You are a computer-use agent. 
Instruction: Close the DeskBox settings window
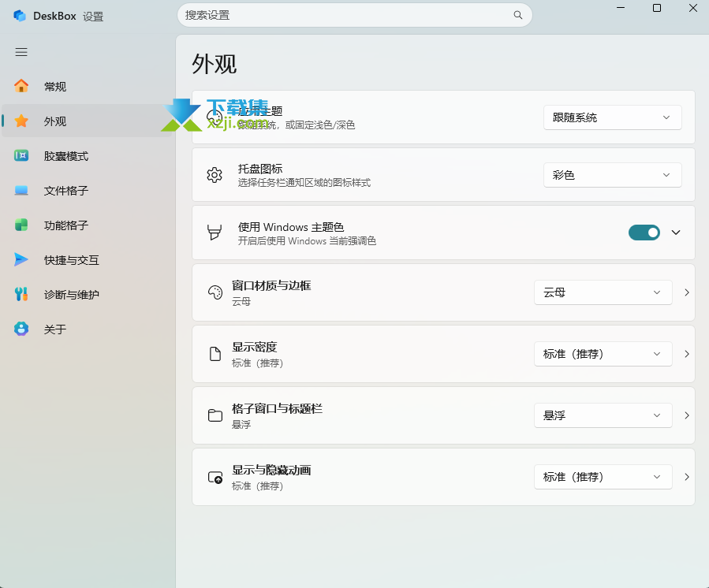(x=693, y=8)
